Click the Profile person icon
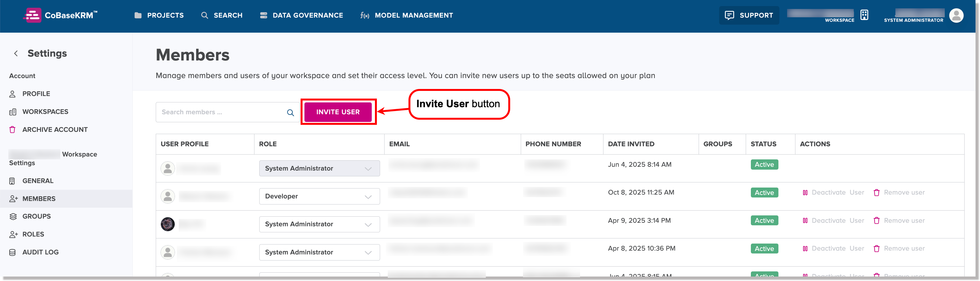The width and height of the screenshot is (980, 281). pyautogui.click(x=12, y=94)
